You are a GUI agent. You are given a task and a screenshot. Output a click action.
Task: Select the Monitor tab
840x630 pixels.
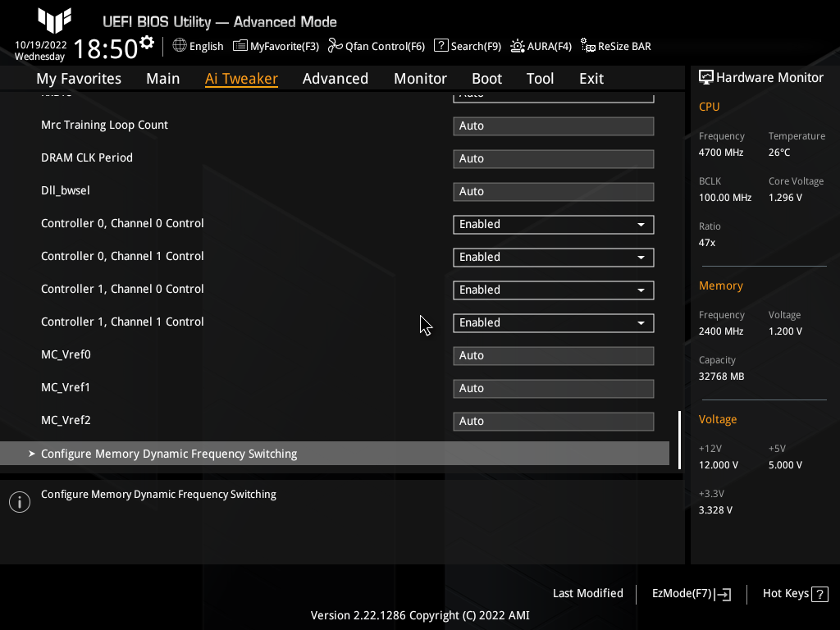point(420,78)
